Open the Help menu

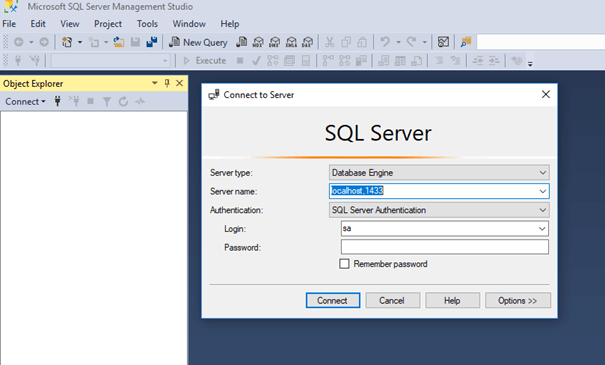(230, 24)
